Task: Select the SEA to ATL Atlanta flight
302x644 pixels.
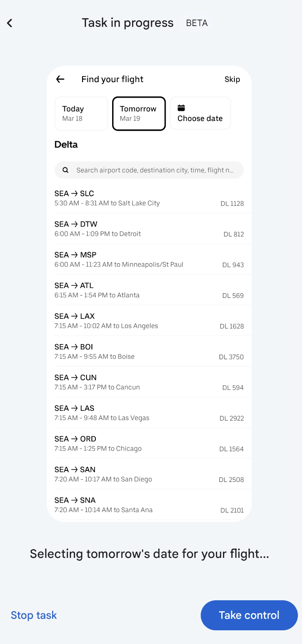Action: click(149, 290)
